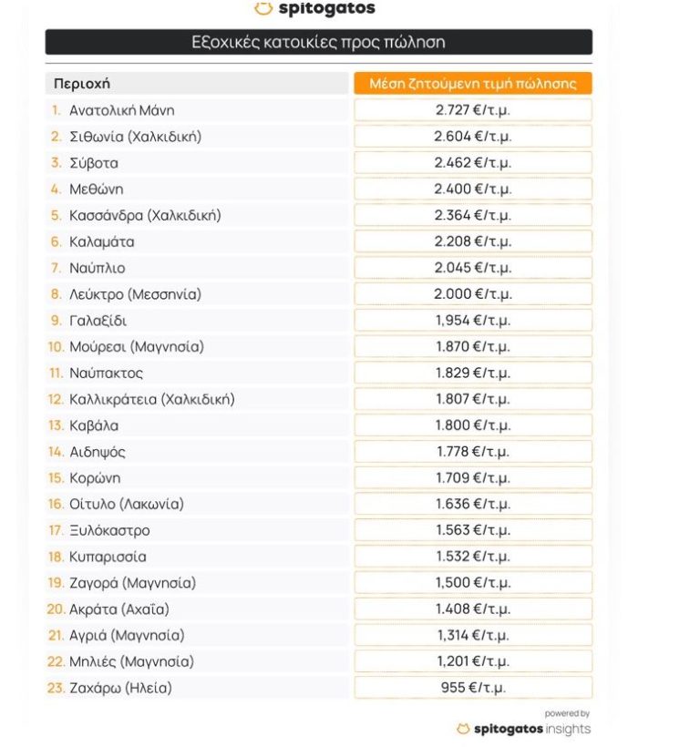Image resolution: width=700 pixels, height=747 pixels.
Task: Click the 2.045 €/τ.μ. price cell for Ναύπλιο
Action: [x=472, y=268]
